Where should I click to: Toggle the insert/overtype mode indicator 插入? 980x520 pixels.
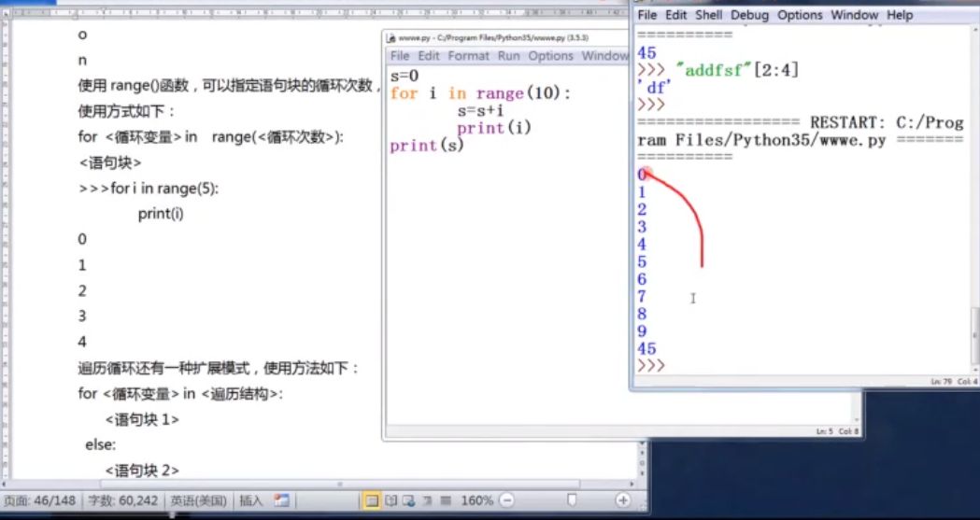tap(251, 500)
